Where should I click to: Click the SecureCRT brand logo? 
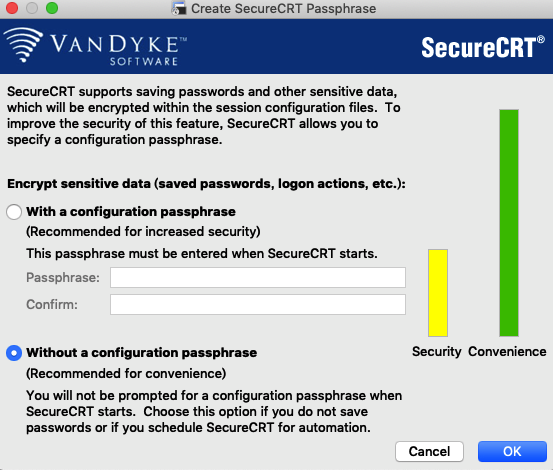[x=483, y=47]
